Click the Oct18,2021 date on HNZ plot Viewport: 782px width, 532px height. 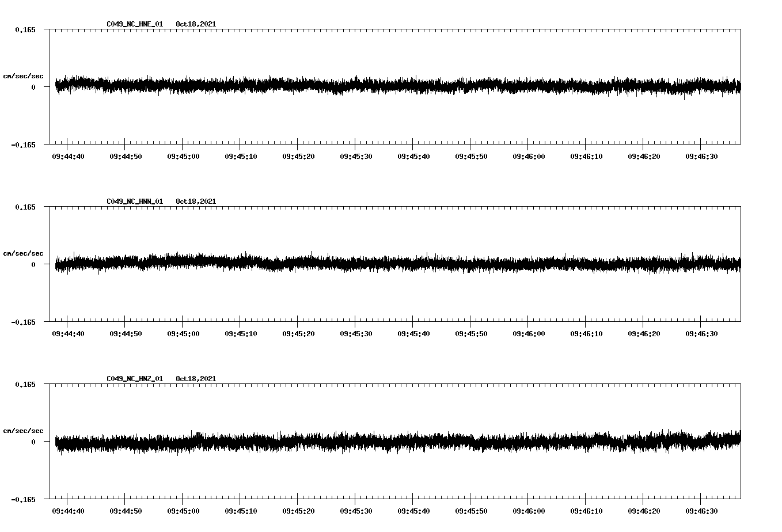pyautogui.click(x=196, y=379)
